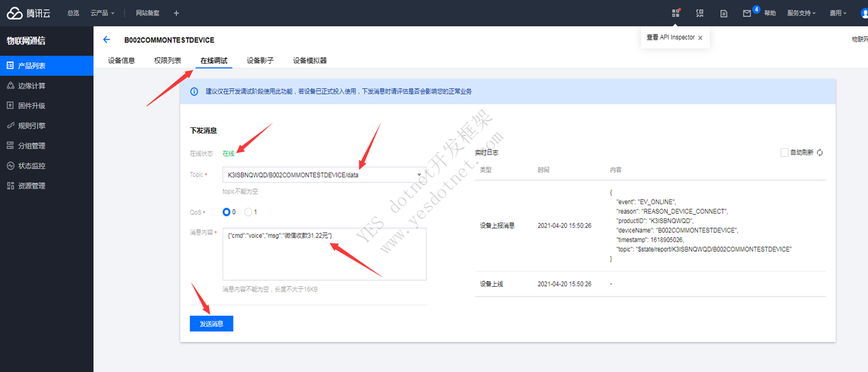Screen dimensions: 868x372
Task: Click the 边缘计算 sidebar icon
Action: coord(10,86)
